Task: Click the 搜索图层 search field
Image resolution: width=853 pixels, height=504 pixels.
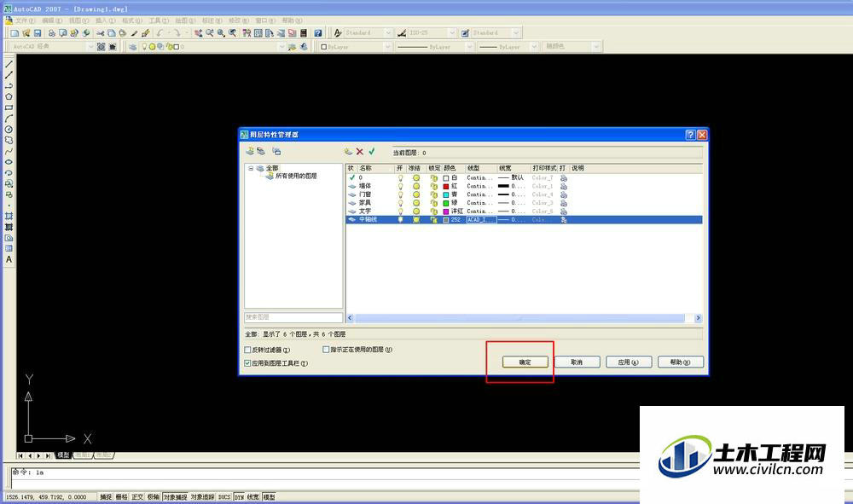Action: [293, 317]
